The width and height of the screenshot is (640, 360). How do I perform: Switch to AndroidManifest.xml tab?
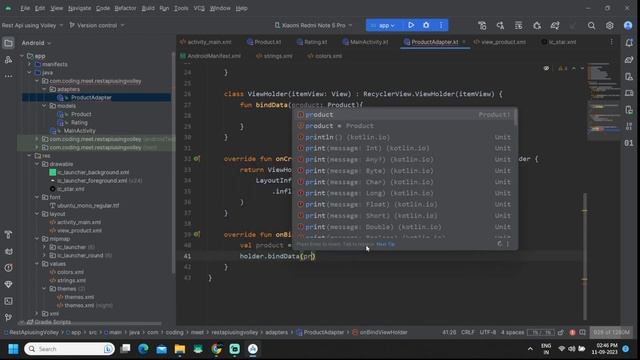coord(210,56)
